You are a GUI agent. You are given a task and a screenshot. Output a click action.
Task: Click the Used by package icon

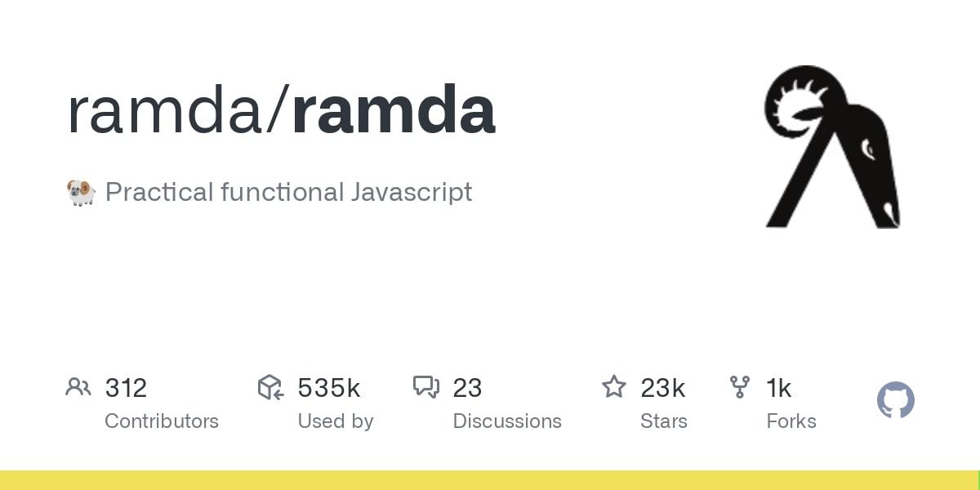[x=270, y=387]
